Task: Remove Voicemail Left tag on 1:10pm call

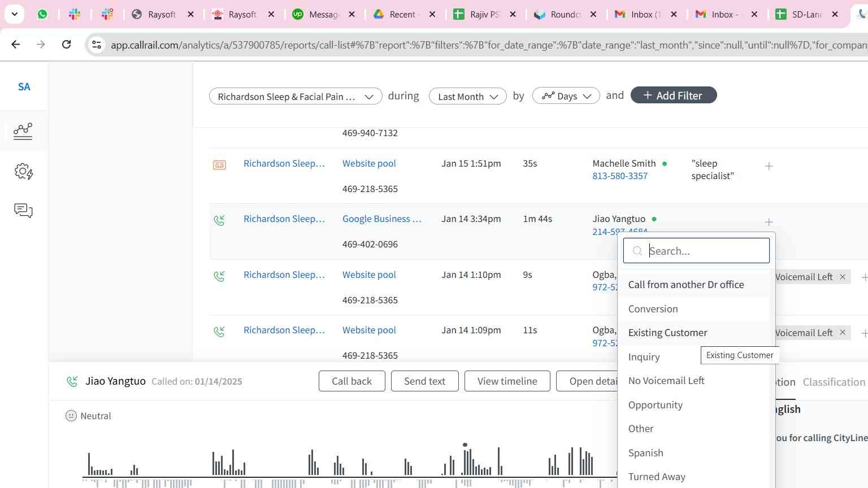Action: pos(843,277)
